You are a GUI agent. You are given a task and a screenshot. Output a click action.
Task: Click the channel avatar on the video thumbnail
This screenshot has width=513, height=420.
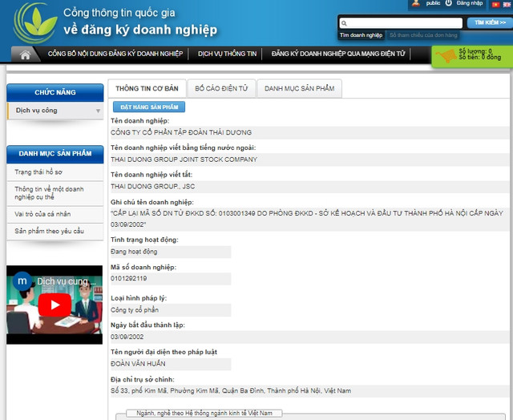click(x=23, y=281)
